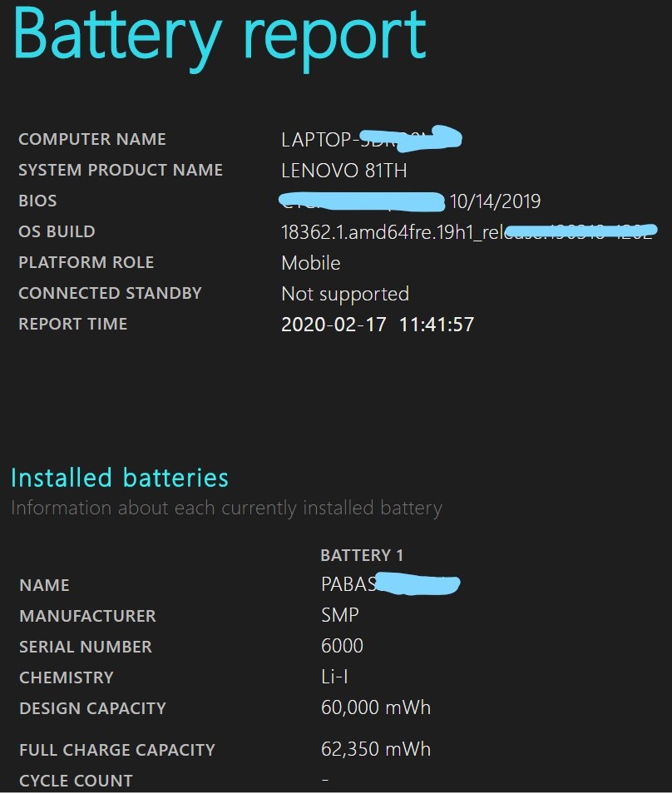Select the 62,350 mWh full charge capacity
This screenshot has width=672, height=794.
click(x=376, y=749)
